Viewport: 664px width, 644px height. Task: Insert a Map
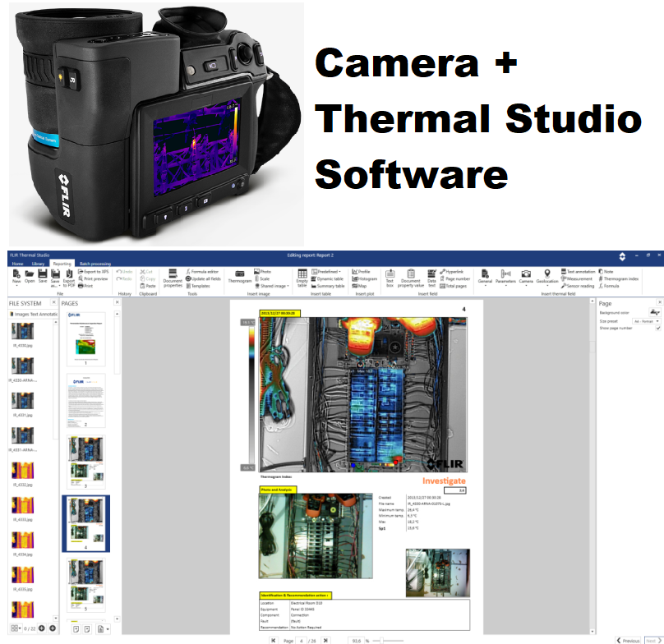359,286
